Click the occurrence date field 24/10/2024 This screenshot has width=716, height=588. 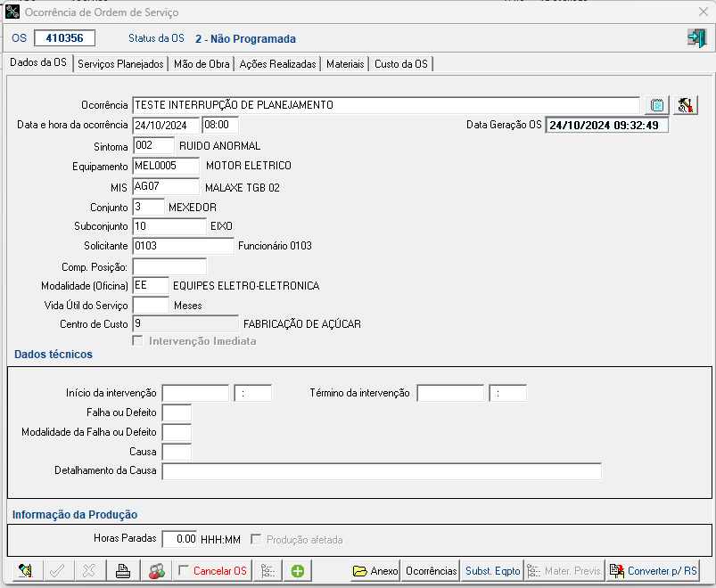coord(166,125)
